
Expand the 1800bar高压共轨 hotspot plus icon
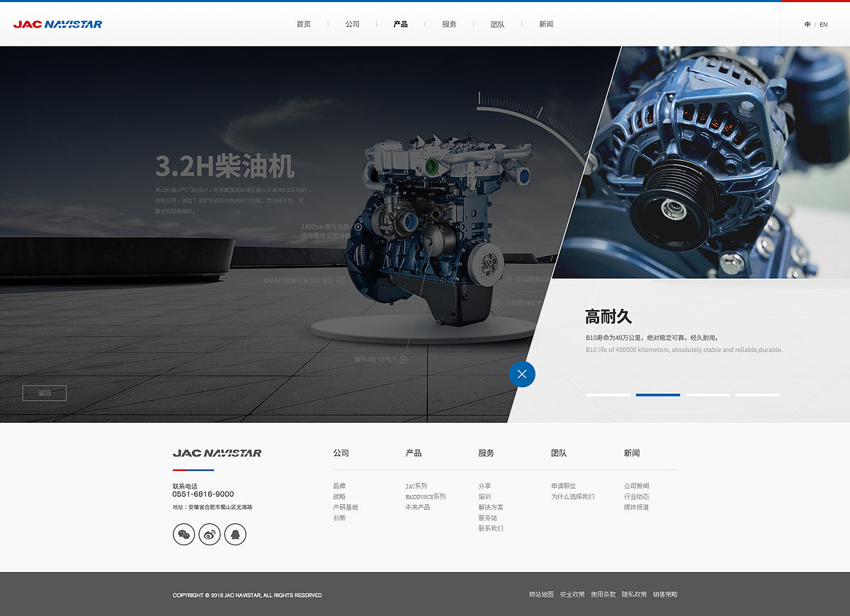click(x=358, y=227)
